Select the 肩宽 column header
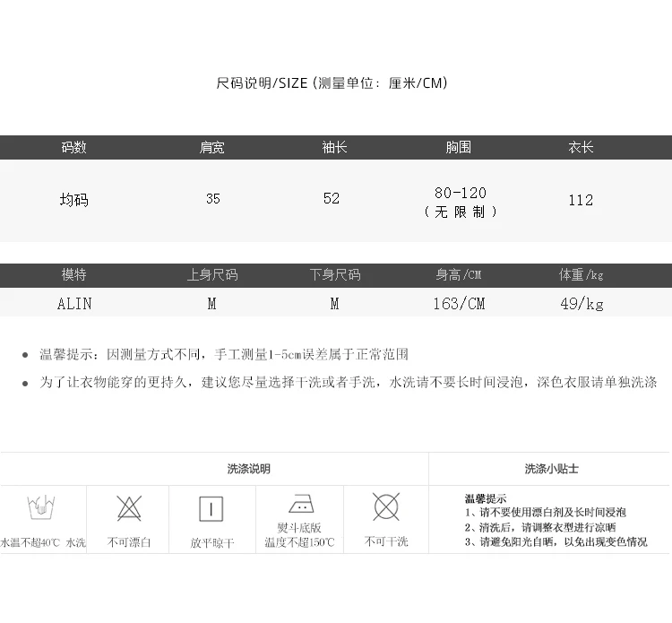Viewport: 672px width, 623px height. click(211, 148)
